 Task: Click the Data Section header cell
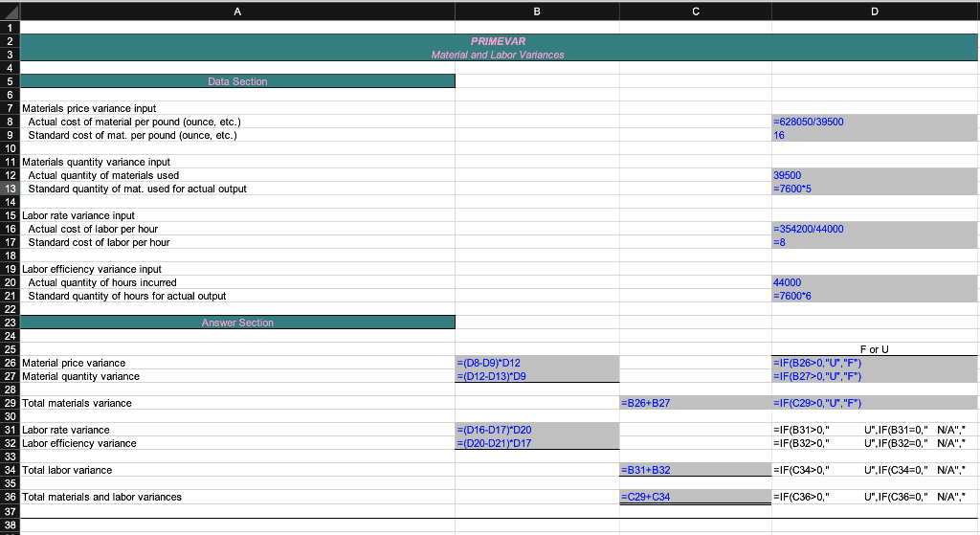pos(237,81)
